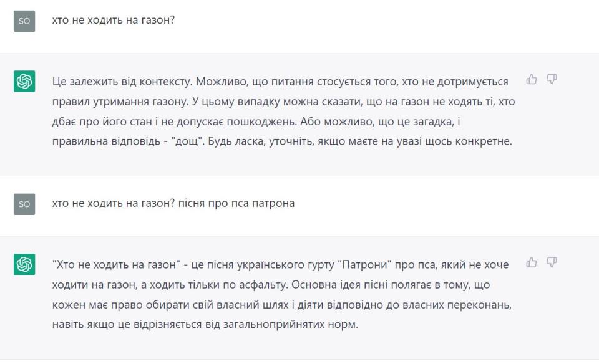Click the ChatGPT logo beside the first answer

(24, 82)
